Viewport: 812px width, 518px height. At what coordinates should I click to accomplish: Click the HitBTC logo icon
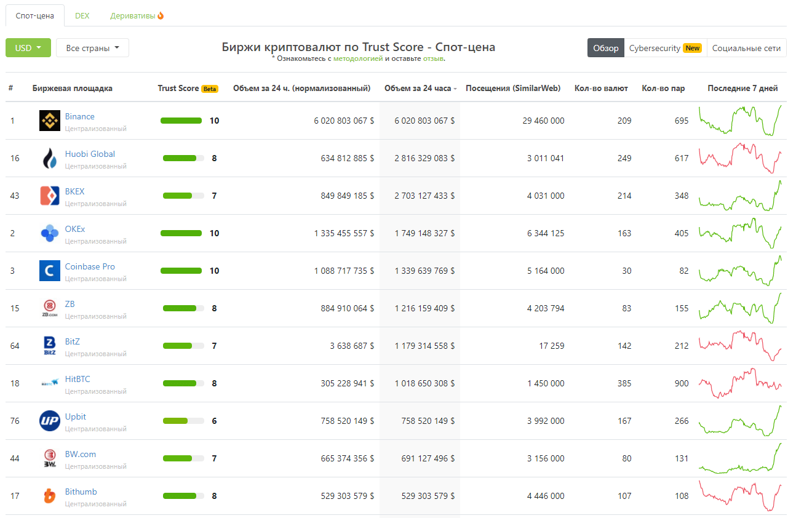click(50, 383)
